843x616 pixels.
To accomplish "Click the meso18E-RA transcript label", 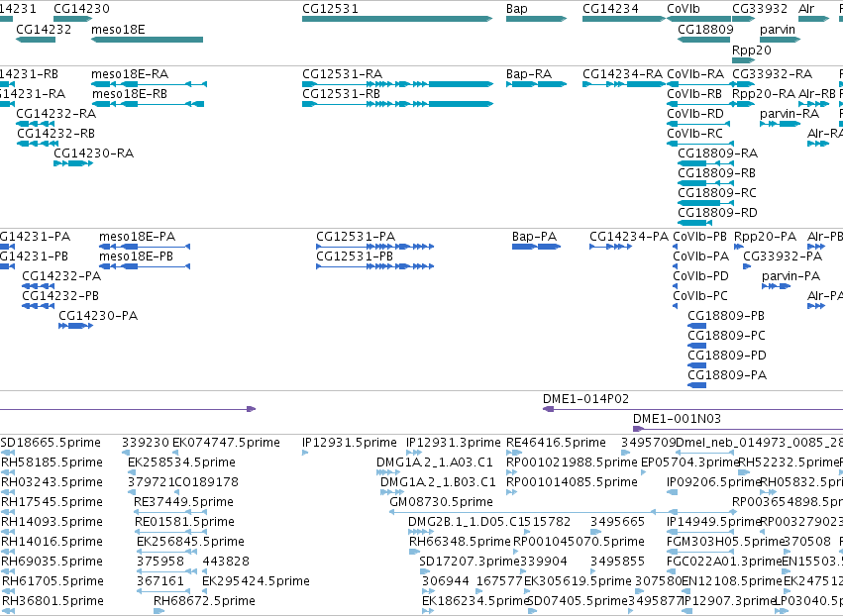I will click(x=130, y=73).
